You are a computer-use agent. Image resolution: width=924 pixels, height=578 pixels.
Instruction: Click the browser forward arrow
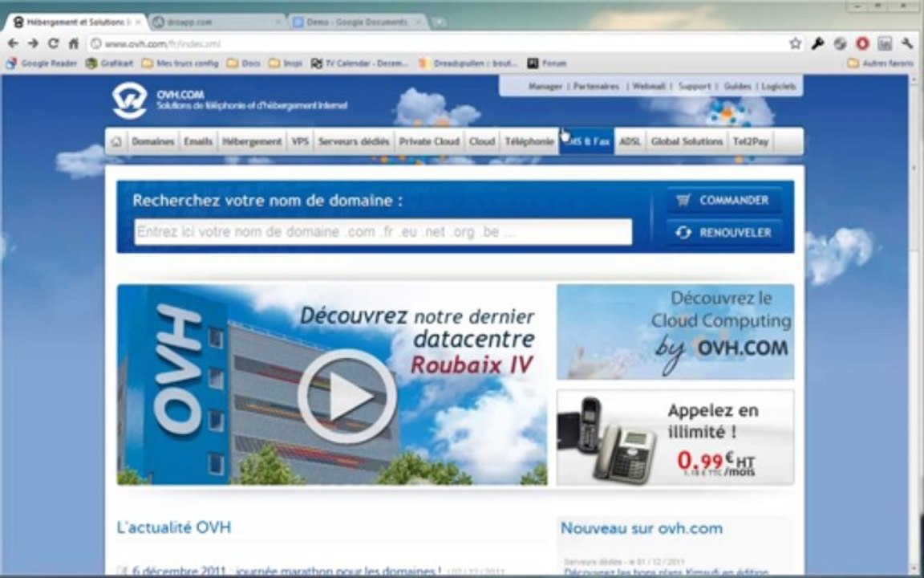coord(33,43)
